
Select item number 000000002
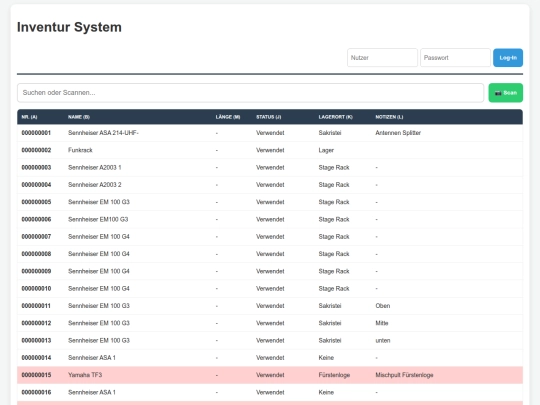[36, 150]
